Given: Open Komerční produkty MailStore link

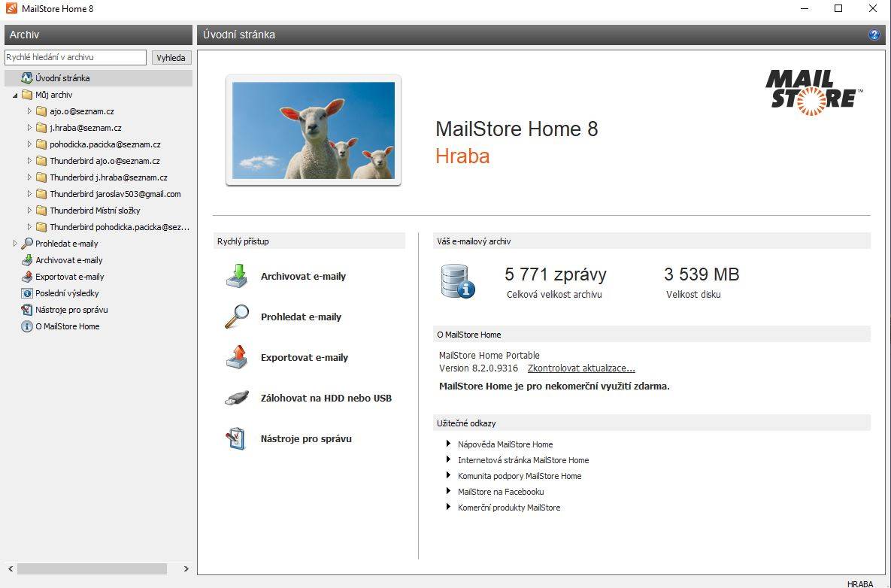Looking at the screenshot, I should coord(509,508).
